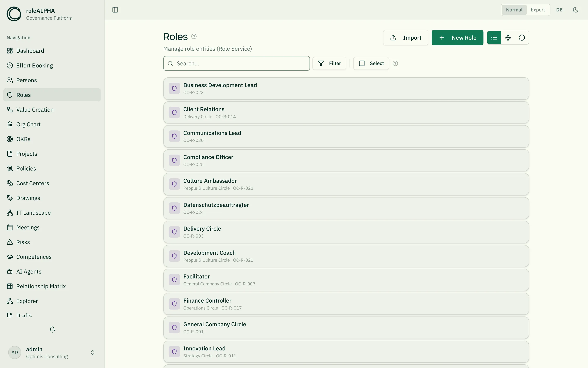Open Drawings section
This screenshot has height=368, width=588.
click(52, 198)
